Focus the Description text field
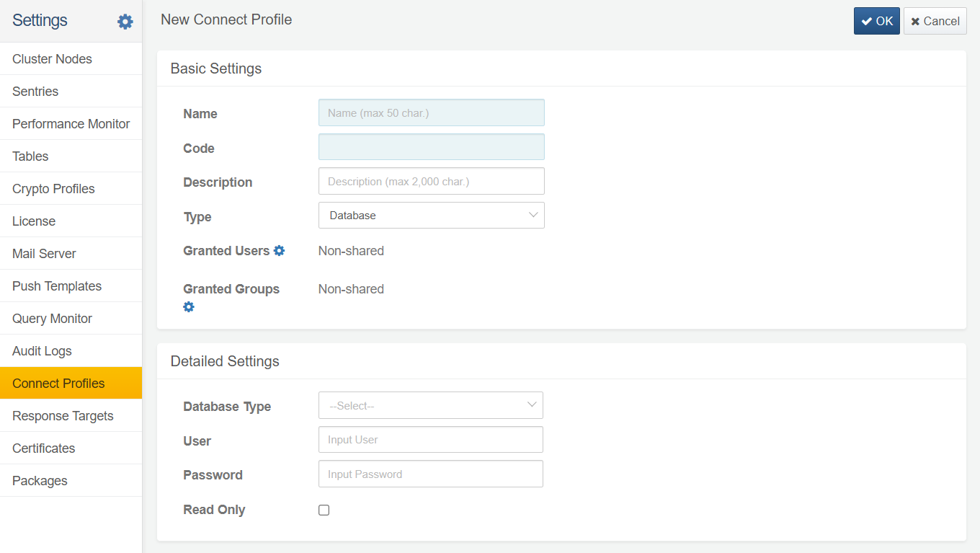 [x=432, y=182]
